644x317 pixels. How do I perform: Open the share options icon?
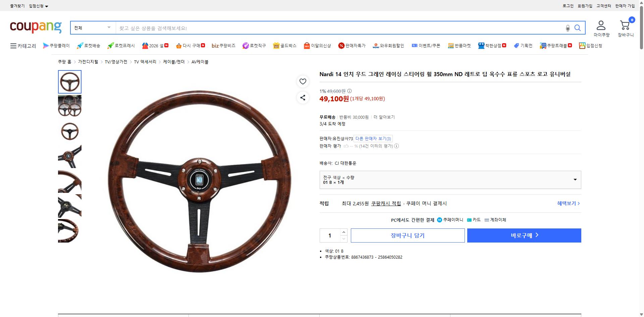pyautogui.click(x=303, y=98)
